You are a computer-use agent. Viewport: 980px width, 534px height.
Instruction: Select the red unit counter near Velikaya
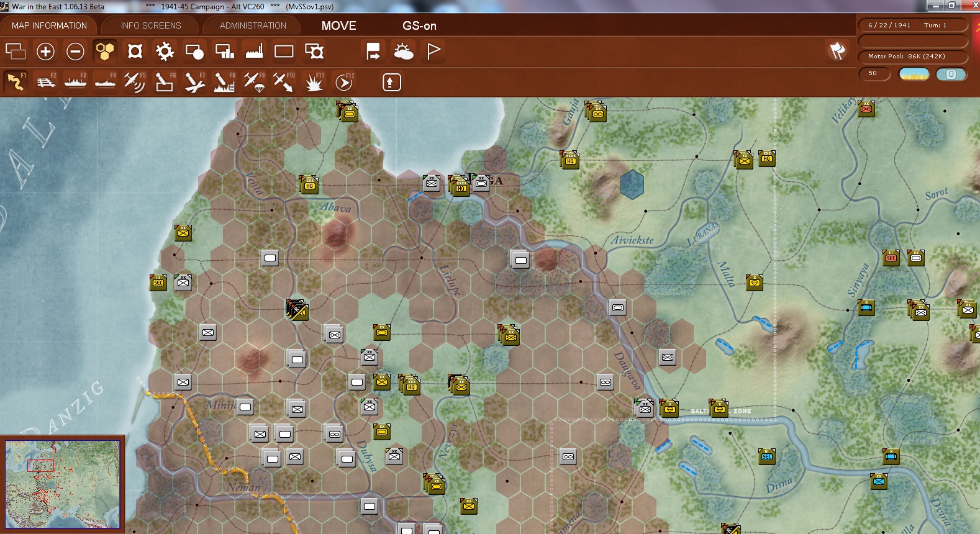click(866, 109)
